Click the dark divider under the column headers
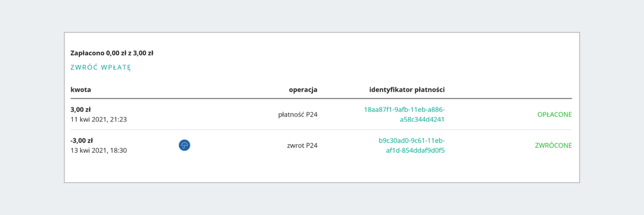Image resolution: width=644 pixels, height=215 pixels. [321, 99]
